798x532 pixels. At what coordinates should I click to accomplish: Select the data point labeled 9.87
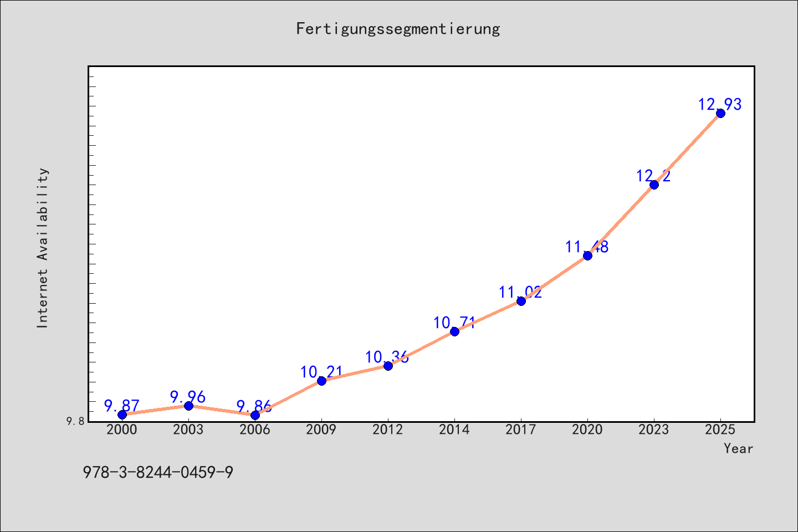point(122,415)
